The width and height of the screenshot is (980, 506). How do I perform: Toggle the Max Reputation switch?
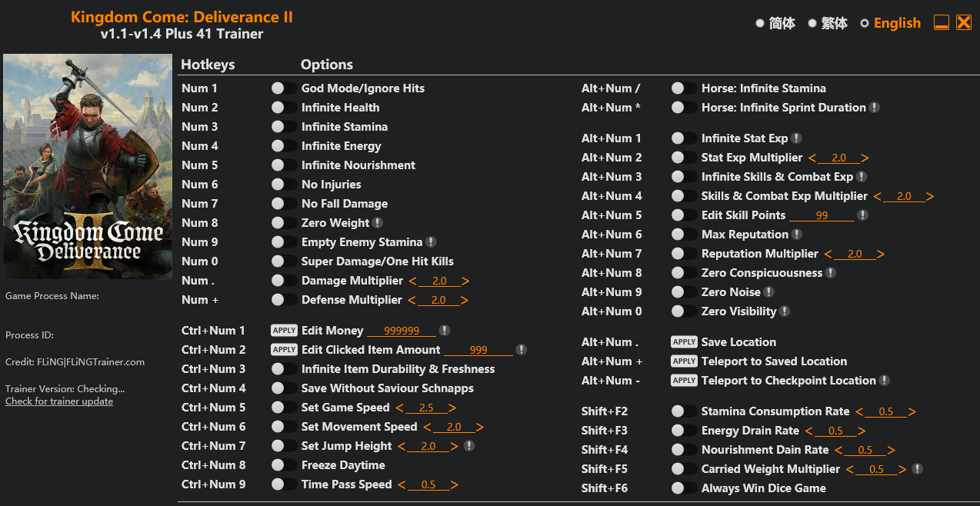(684, 235)
